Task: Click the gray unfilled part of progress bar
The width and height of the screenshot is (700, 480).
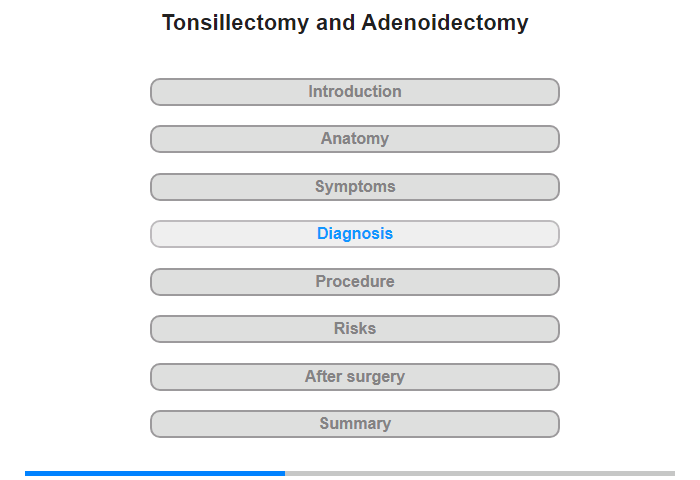Action: point(480,473)
